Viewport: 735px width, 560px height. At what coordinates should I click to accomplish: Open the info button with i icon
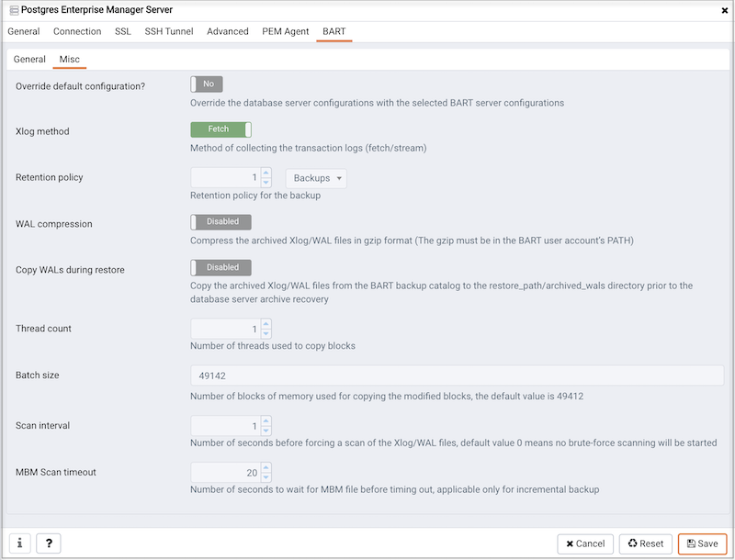coord(19,543)
